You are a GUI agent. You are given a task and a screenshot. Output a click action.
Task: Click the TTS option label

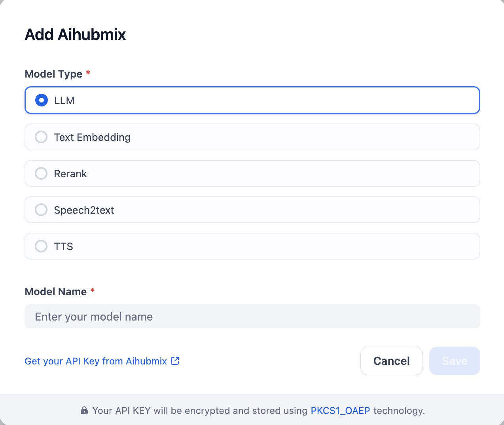(x=64, y=247)
